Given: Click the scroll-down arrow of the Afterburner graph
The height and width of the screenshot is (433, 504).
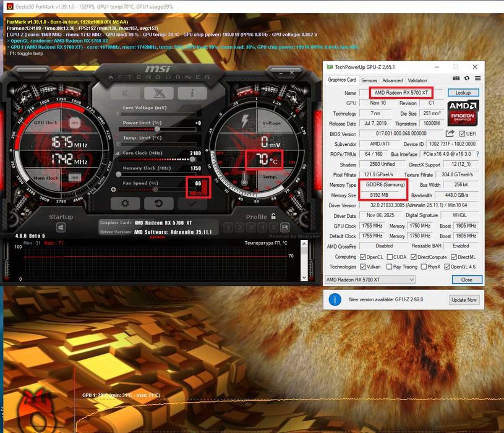Looking at the screenshot, I should [304, 277].
